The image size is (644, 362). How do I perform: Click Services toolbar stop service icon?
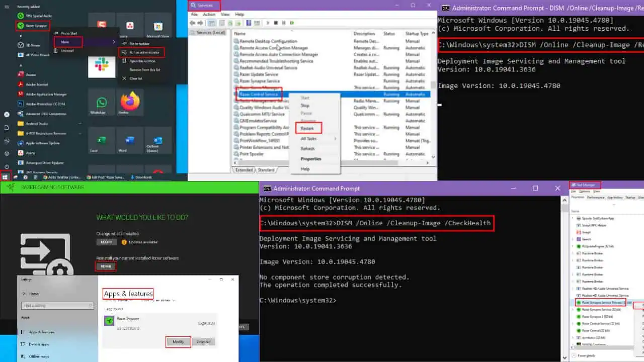275,23
